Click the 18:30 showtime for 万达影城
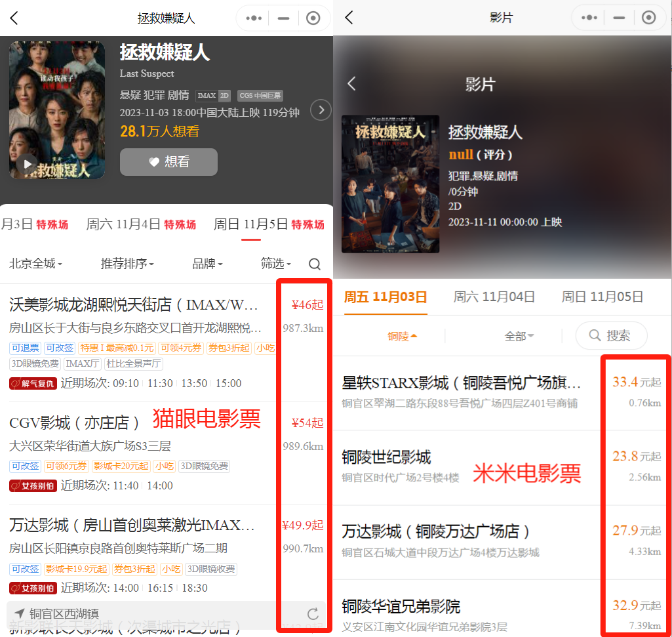 coord(195,588)
